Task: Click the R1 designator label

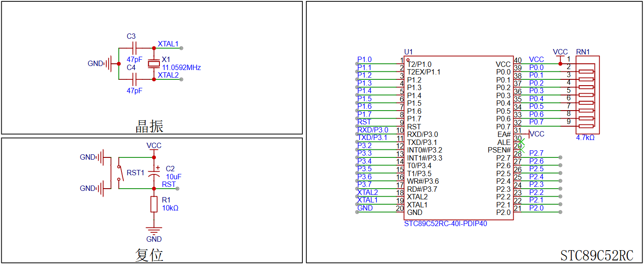Action: pos(166,200)
